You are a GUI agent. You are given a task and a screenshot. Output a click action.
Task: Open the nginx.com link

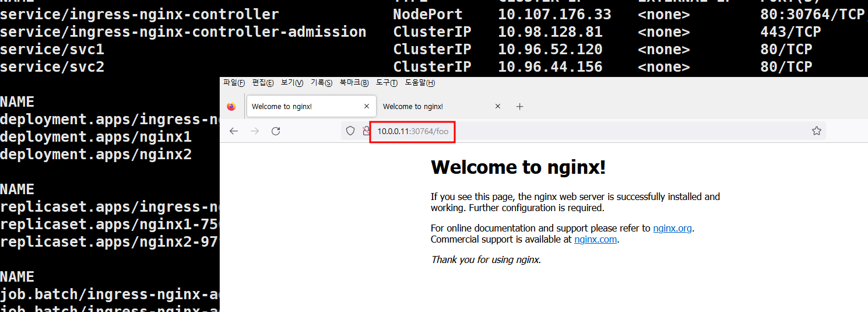[x=595, y=240]
